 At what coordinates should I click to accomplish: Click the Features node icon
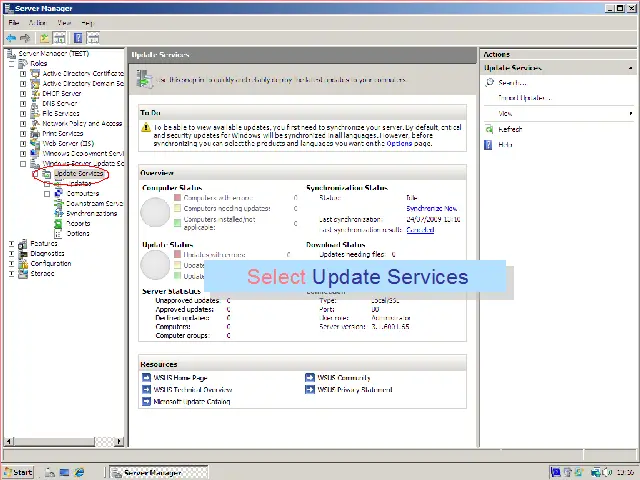(x=23, y=244)
